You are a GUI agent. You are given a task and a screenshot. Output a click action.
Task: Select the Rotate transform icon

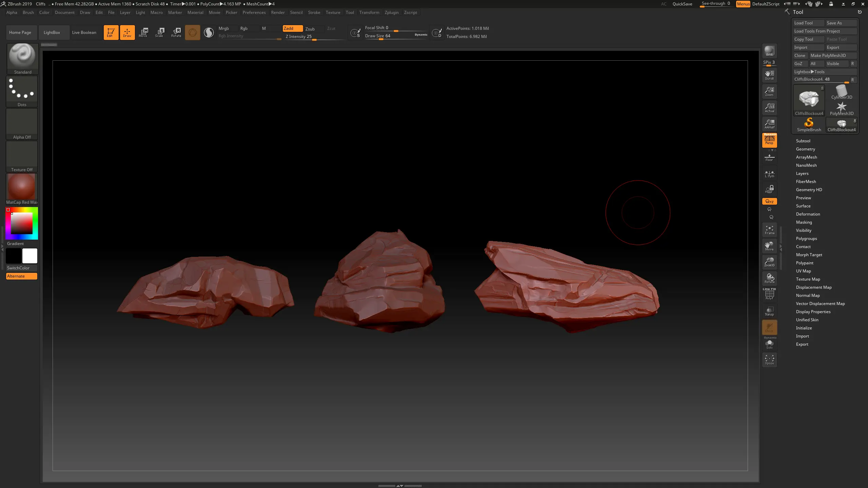(x=176, y=33)
